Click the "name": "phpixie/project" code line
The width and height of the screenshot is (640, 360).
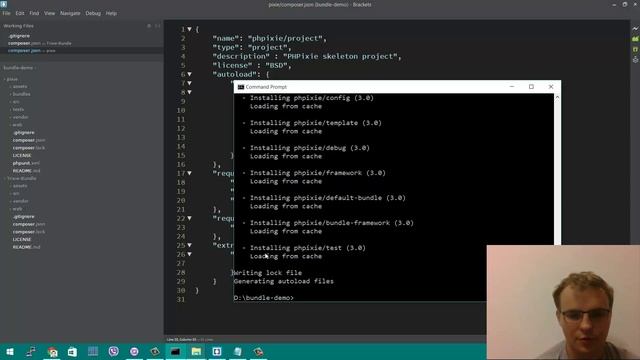(269, 38)
